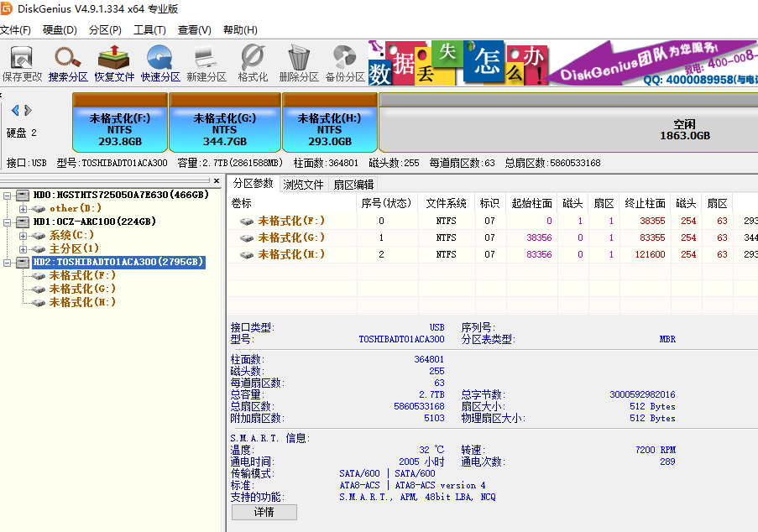Start Quick Partition (快速分区)
The width and height of the screenshot is (758, 532).
pos(160,63)
